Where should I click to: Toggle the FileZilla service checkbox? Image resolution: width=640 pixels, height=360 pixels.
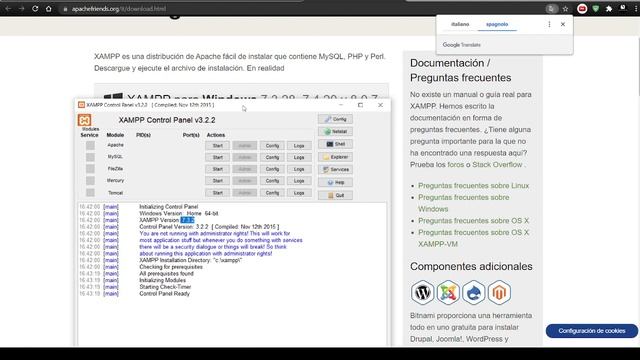tap(90, 169)
